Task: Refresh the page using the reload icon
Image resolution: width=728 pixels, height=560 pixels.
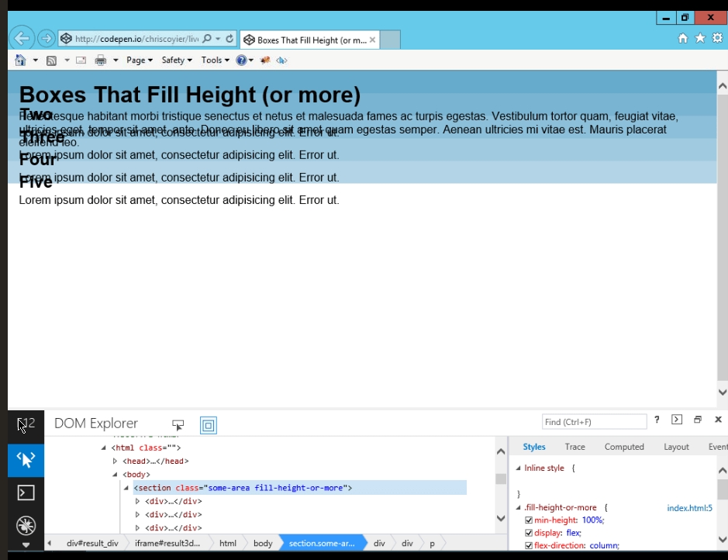Action: tap(229, 38)
